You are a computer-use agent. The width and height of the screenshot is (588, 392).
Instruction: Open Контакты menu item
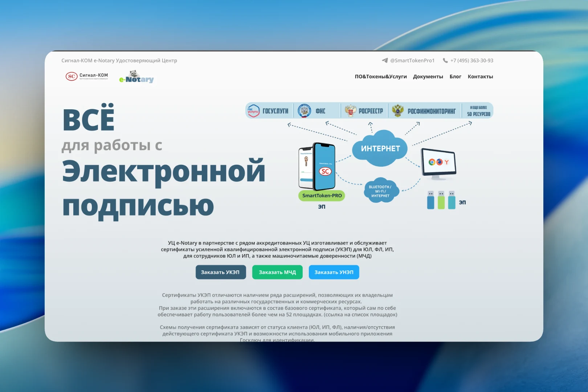click(x=480, y=77)
